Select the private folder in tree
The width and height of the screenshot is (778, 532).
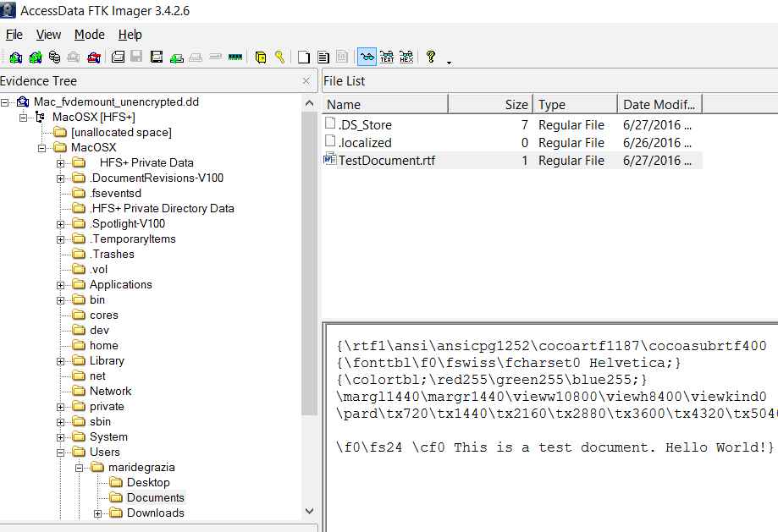point(107,407)
